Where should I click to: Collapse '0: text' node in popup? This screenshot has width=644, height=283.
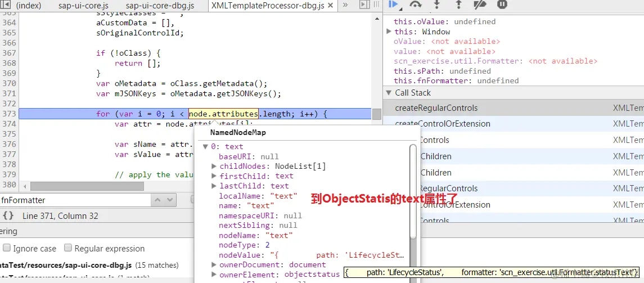coord(206,147)
